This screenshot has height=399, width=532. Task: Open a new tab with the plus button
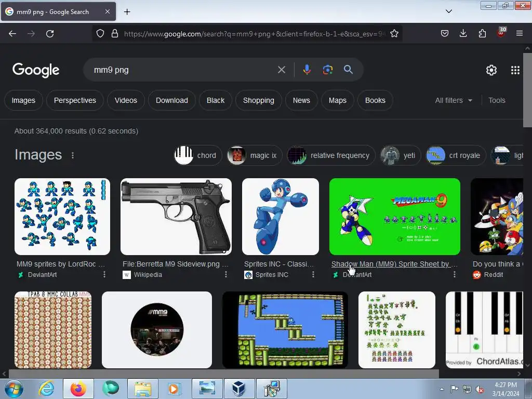[x=127, y=12]
